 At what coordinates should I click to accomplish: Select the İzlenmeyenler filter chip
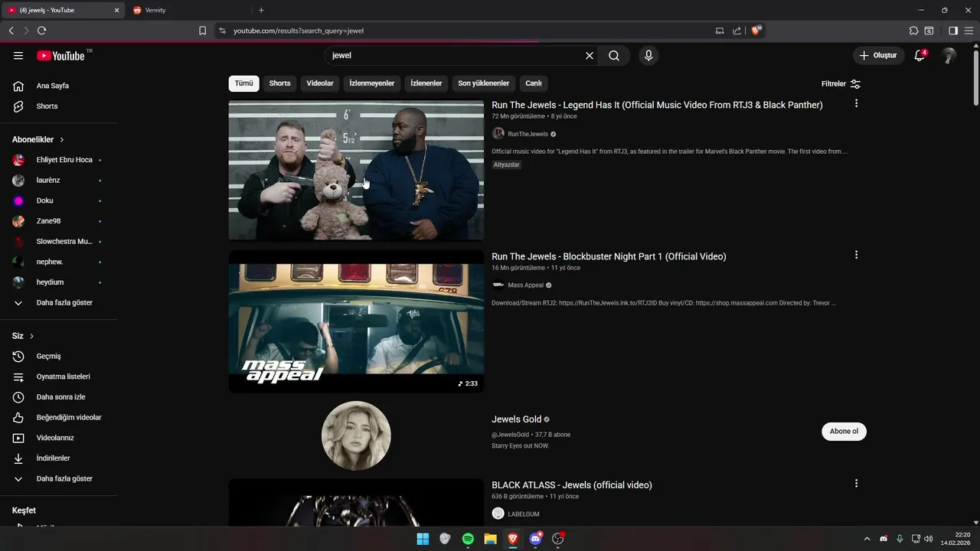(x=372, y=83)
